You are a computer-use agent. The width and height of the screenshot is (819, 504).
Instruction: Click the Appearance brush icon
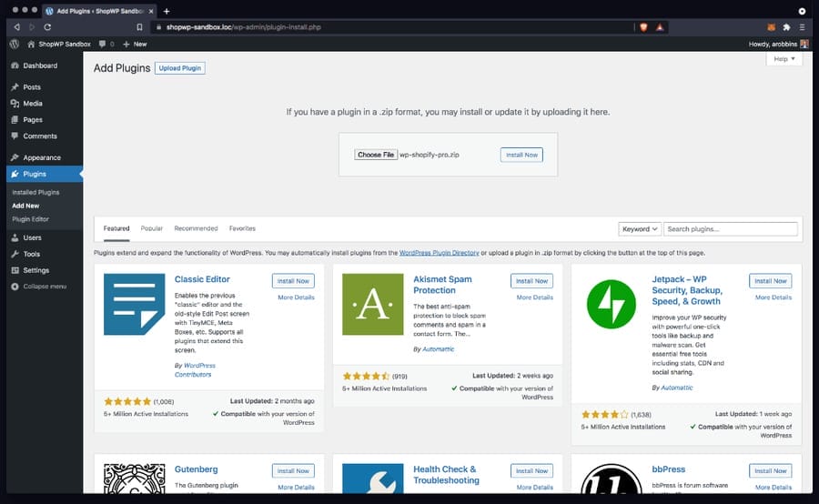[x=15, y=157]
